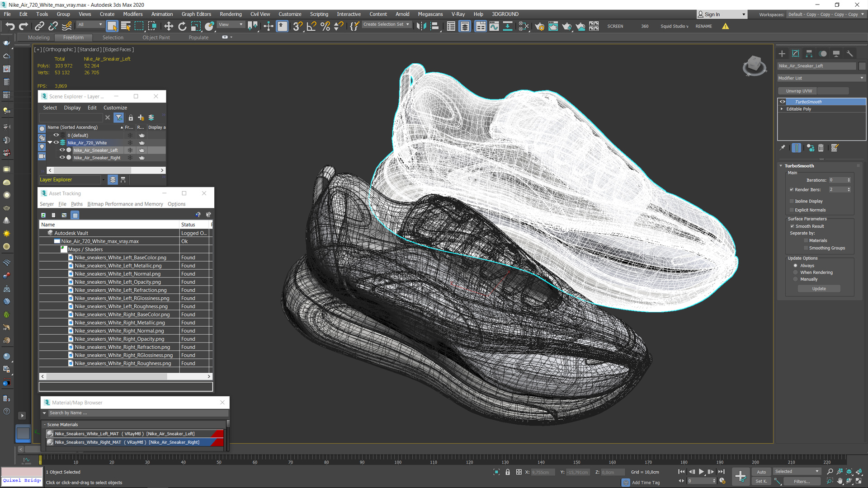Screen dimensions: 868x488
Task: Select the Manually update option
Action: pyautogui.click(x=796, y=279)
